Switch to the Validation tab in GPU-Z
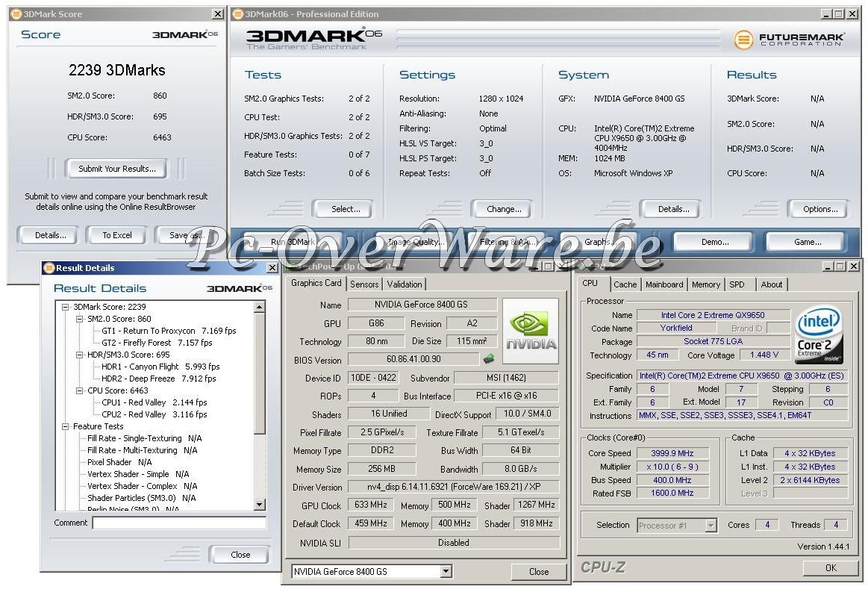This screenshot has width=868, height=601. pos(404,284)
